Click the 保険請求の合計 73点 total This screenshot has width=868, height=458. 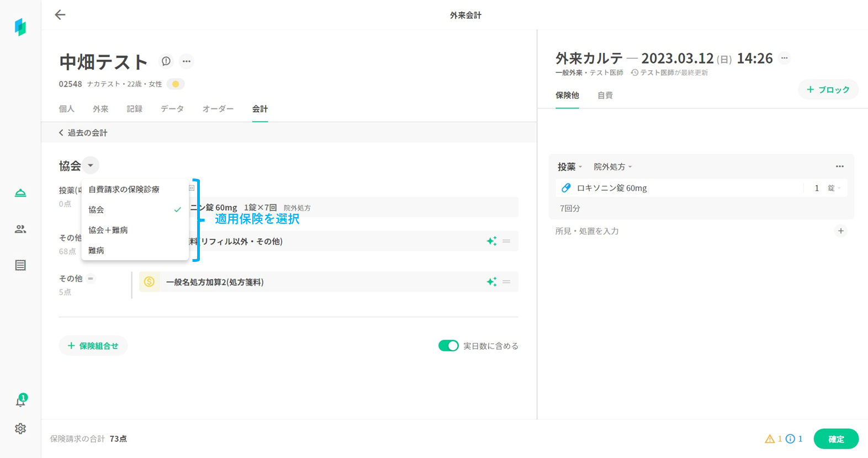(88, 439)
